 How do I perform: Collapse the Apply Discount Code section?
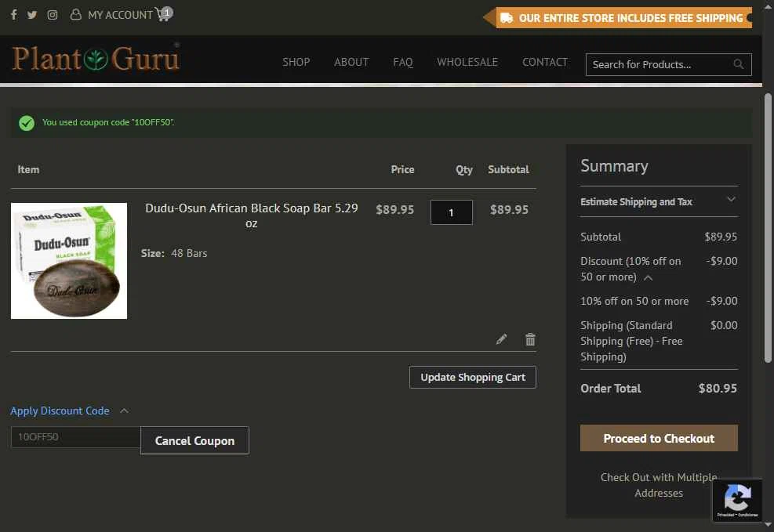pos(70,411)
